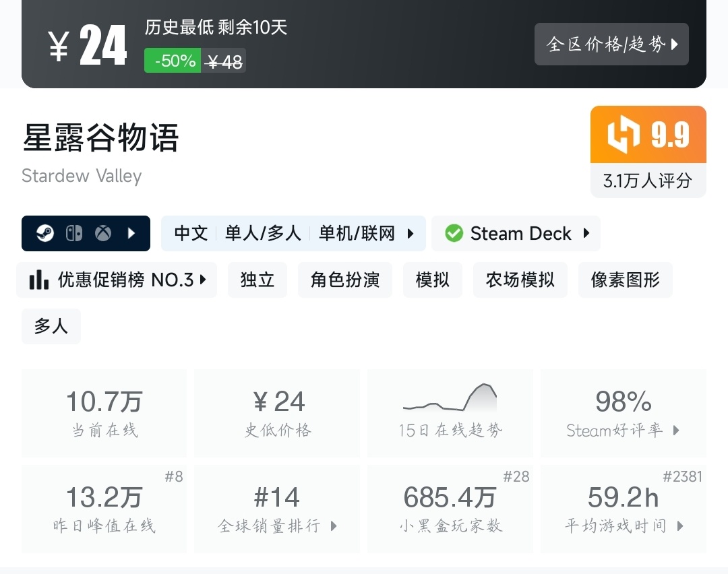Expand the Steam好评率 arrow

(x=676, y=430)
